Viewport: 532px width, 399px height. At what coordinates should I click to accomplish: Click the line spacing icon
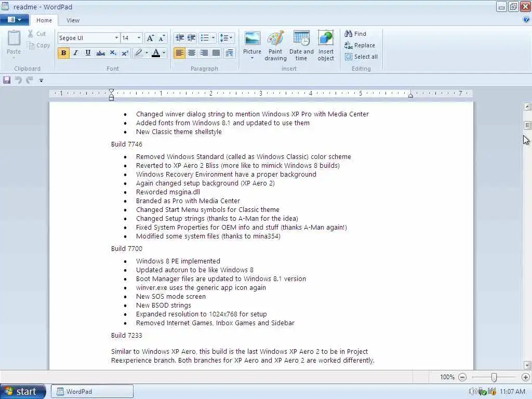tap(223, 38)
